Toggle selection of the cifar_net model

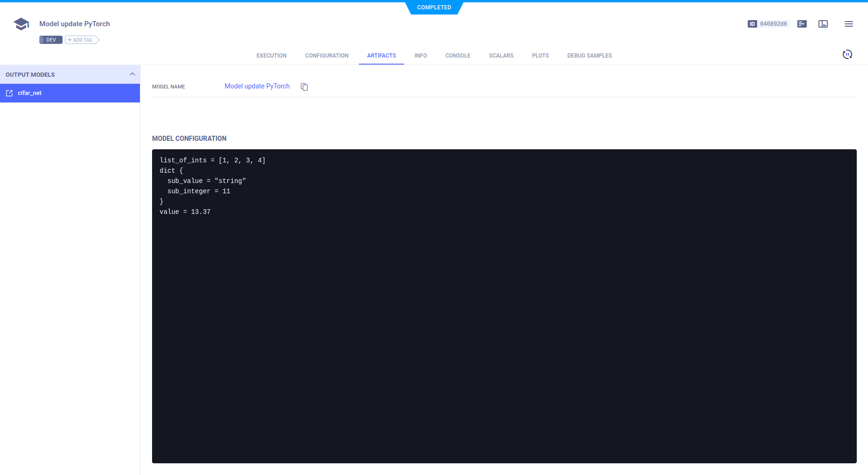pos(70,93)
